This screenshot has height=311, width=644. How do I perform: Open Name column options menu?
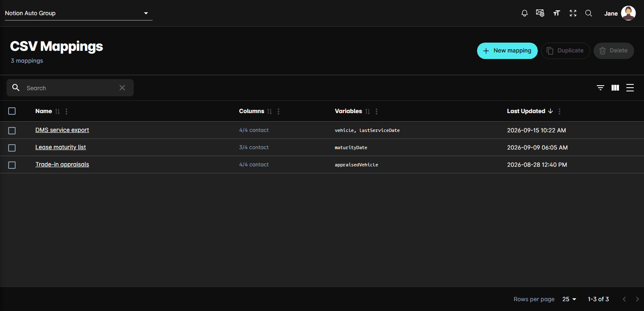coord(66,111)
